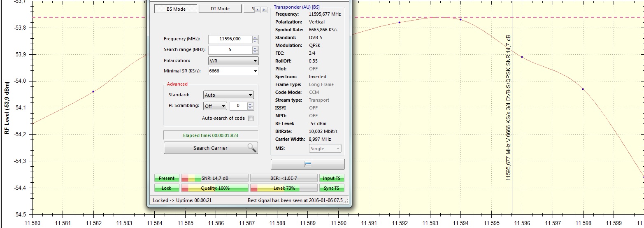
Task: Click the list icon button below transponder info
Action: [308, 164]
